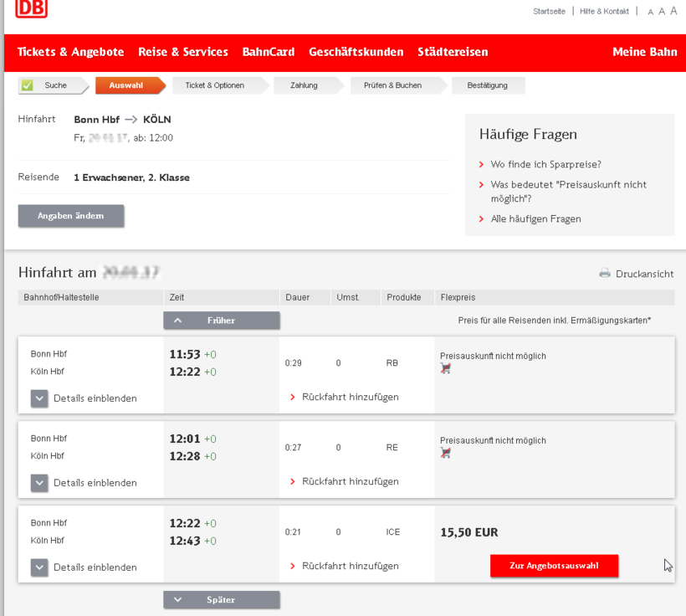The height and width of the screenshot is (616, 686).
Task: Expand details for the 12:22 ICE connection
Action: tap(39, 567)
